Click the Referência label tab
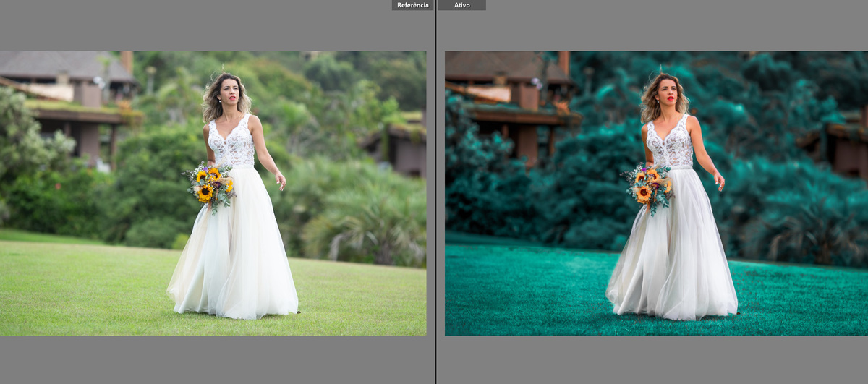The height and width of the screenshot is (384, 868). [x=412, y=5]
